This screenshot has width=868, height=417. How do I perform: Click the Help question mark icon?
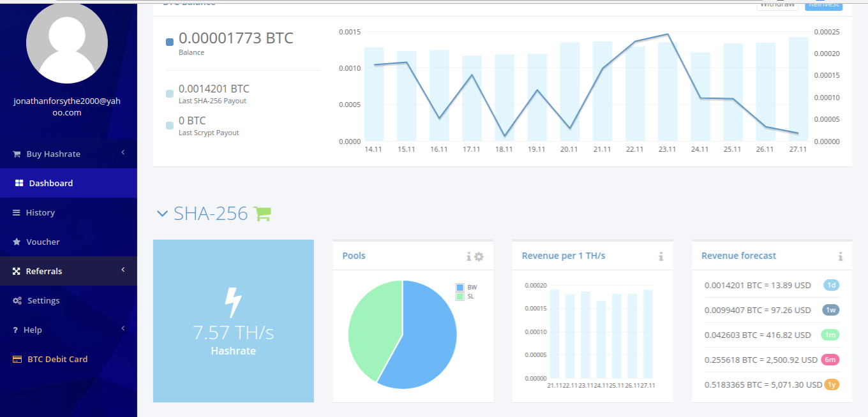click(x=15, y=330)
